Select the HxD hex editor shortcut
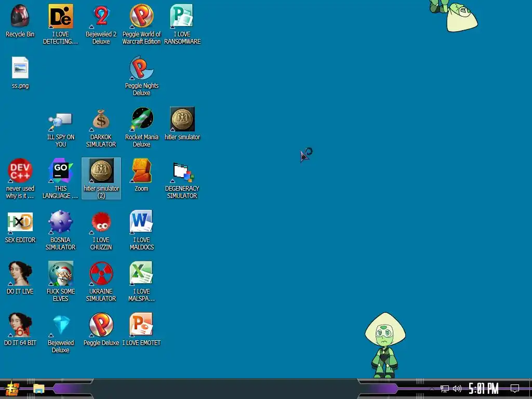532x399 pixels. click(20, 227)
